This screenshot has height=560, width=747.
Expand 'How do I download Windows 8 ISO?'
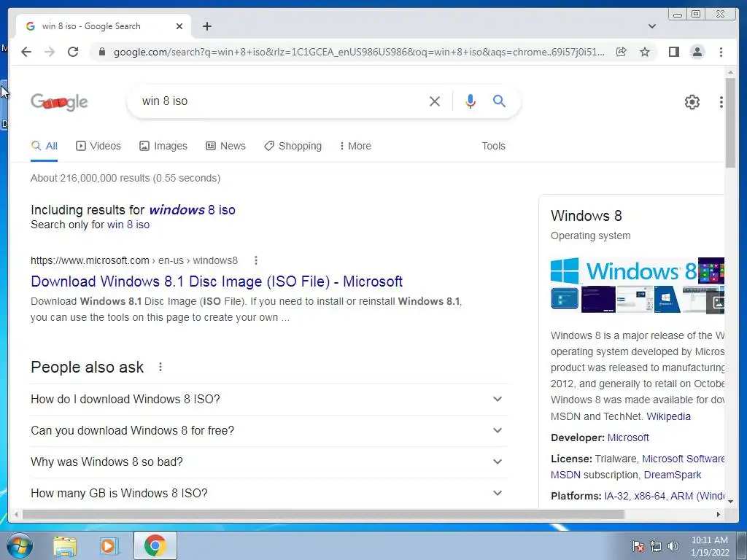pyautogui.click(x=268, y=399)
